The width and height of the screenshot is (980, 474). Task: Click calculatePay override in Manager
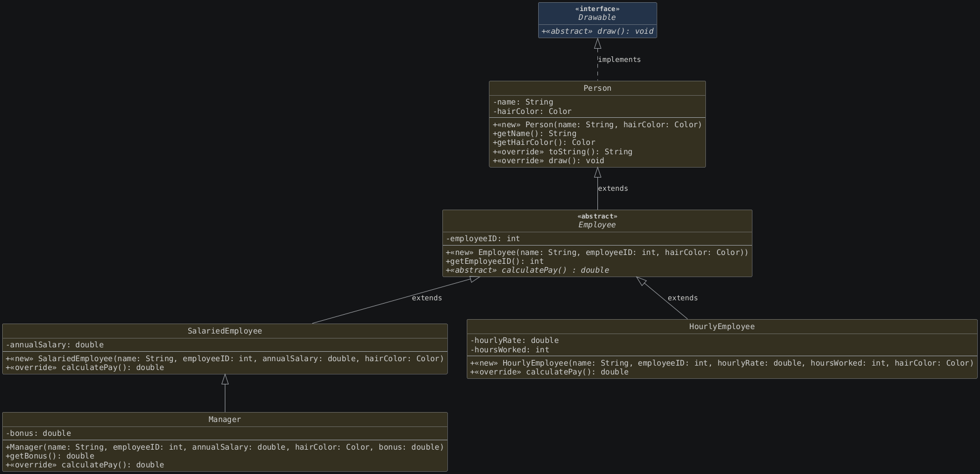coord(85,465)
